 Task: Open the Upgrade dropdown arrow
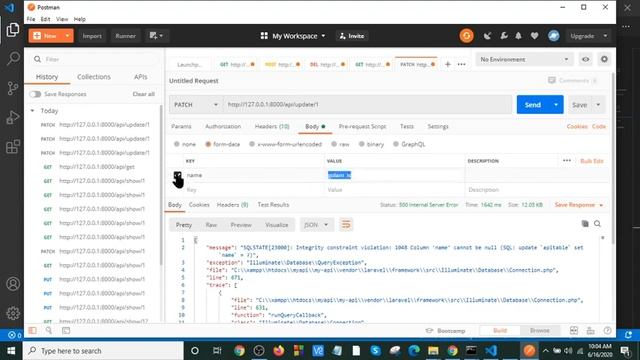point(605,36)
